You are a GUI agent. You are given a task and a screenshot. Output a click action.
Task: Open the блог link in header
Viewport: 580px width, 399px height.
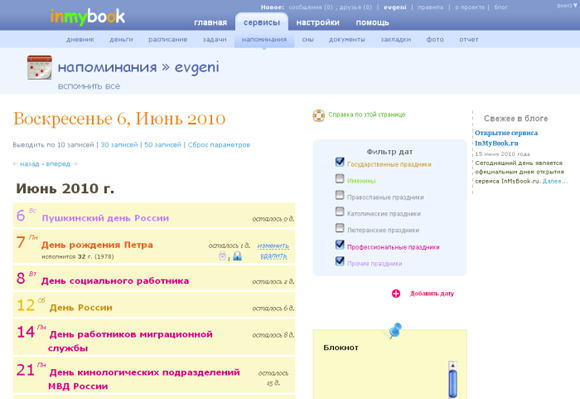[x=501, y=7]
